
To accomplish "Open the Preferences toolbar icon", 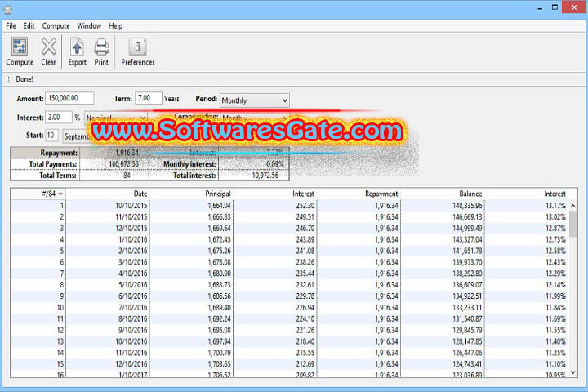I will [x=138, y=51].
